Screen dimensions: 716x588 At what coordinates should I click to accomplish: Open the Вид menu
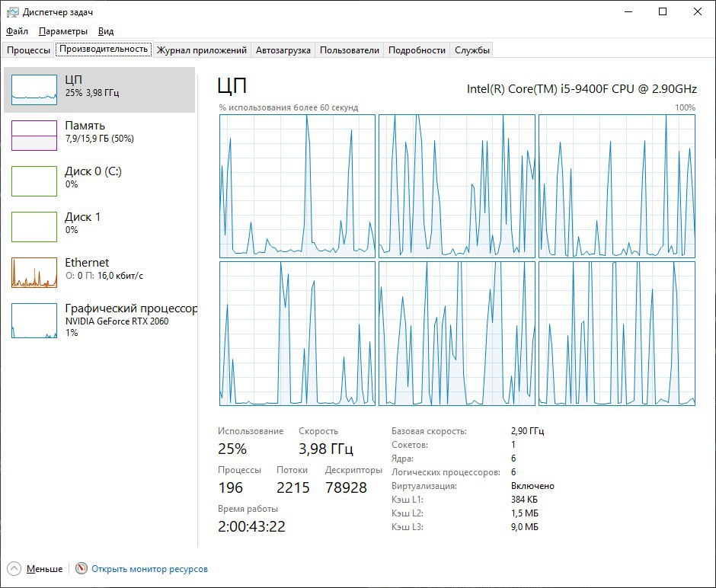(106, 31)
